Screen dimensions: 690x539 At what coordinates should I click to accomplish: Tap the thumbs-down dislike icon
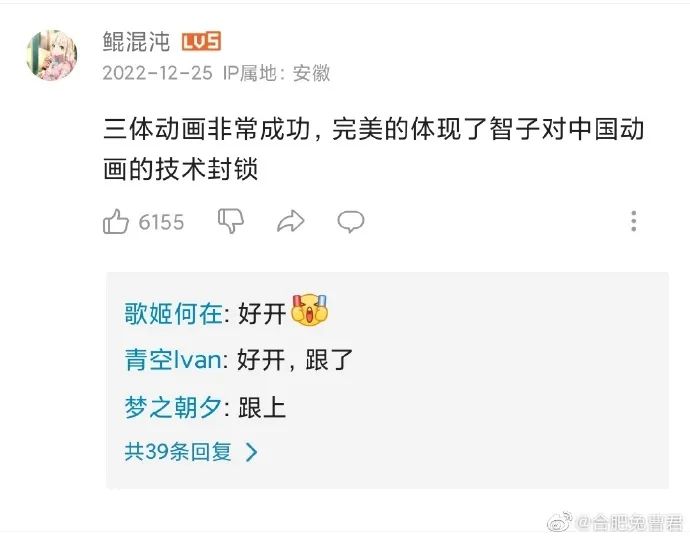[x=231, y=220]
